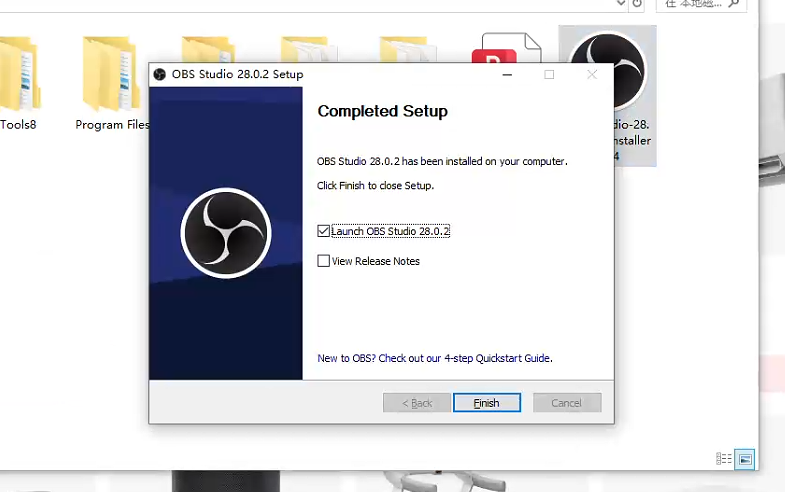Viewport: 785px width, 492px height.
Task: Enable the View Release Notes checkbox
Action: [x=323, y=261]
